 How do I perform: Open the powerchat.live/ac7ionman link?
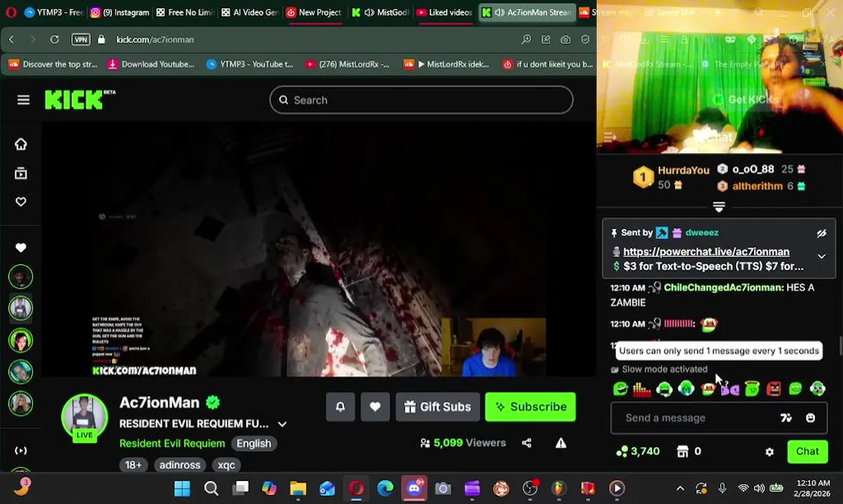click(x=706, y=252)
